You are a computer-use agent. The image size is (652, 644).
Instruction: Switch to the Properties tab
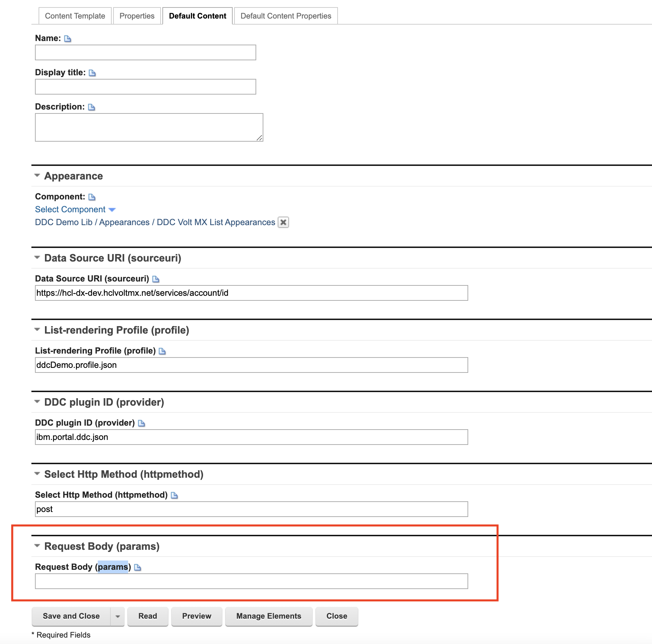(x=137, y=16)
